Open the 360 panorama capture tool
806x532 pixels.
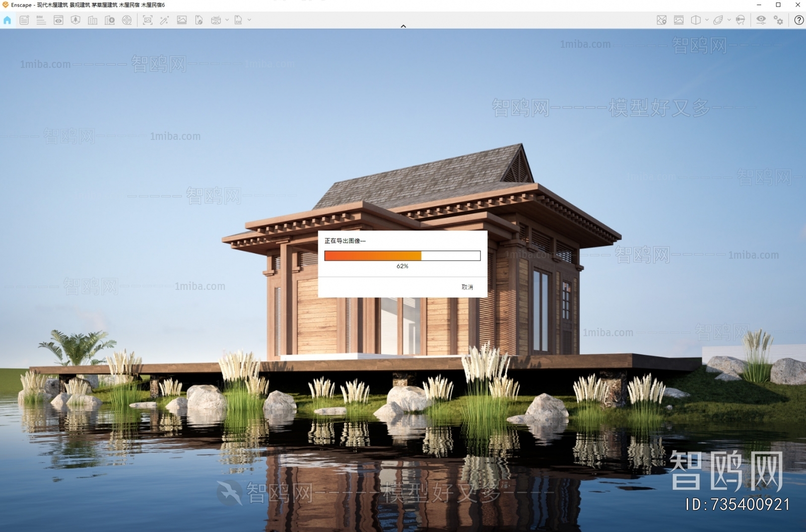pyautogui.click(x=217, y=20)
